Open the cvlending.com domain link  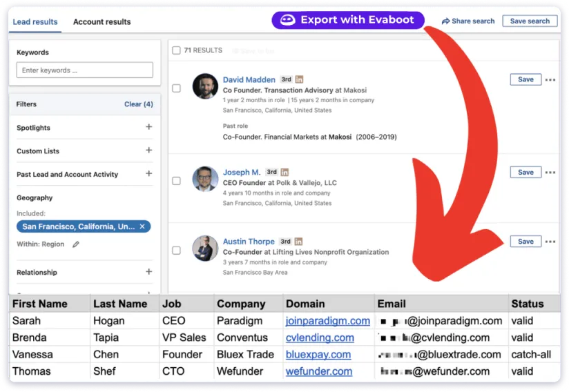[x=320, y=337]
